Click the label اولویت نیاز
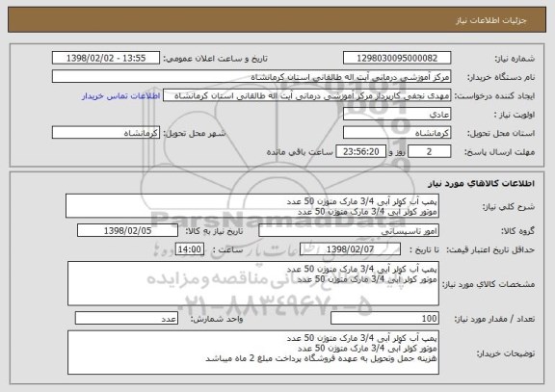The height and width of the screenshot is (392, 555). pyautogui.click(x=515, y=115)
